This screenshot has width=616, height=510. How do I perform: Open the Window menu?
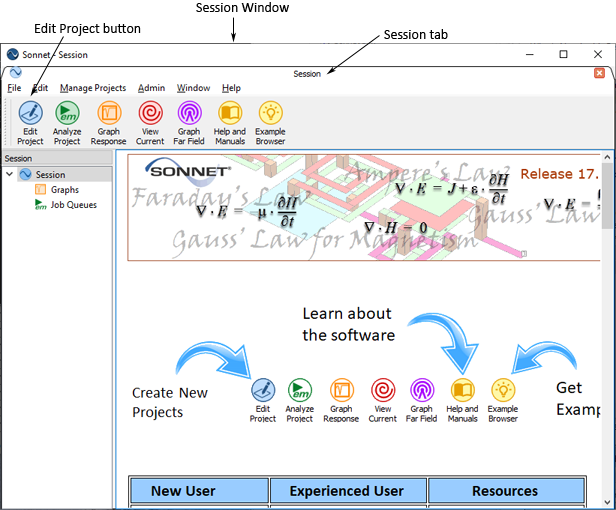coord(193,88)
